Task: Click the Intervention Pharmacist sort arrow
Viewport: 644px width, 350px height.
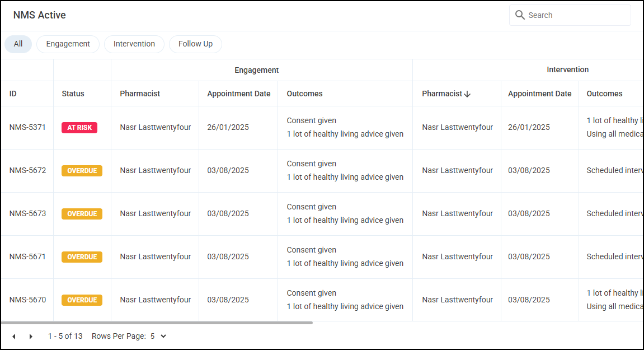Action: 467,94
